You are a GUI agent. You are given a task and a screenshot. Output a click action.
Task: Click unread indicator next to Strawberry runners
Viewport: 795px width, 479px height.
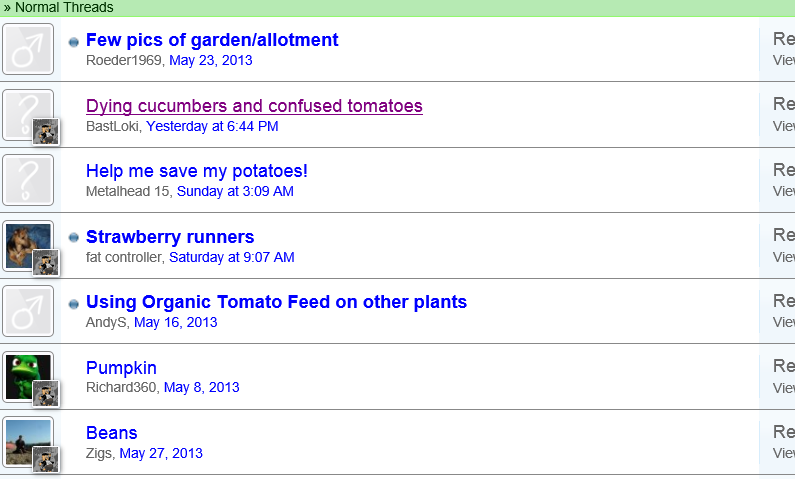click(x=74, y=238)
